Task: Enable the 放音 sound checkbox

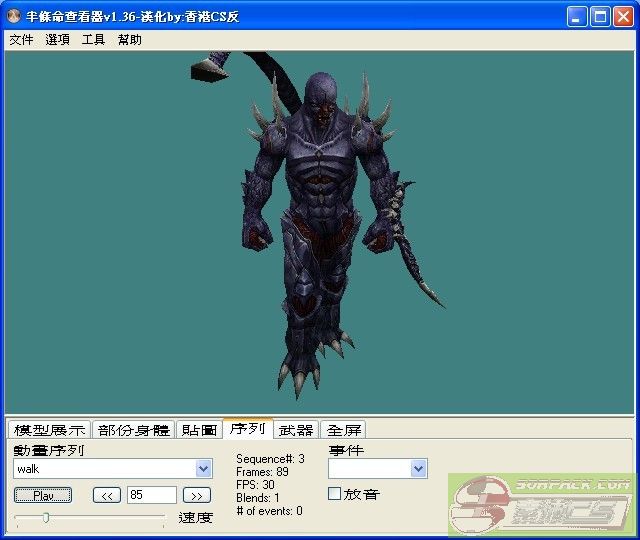Action: tap(335, 494)
